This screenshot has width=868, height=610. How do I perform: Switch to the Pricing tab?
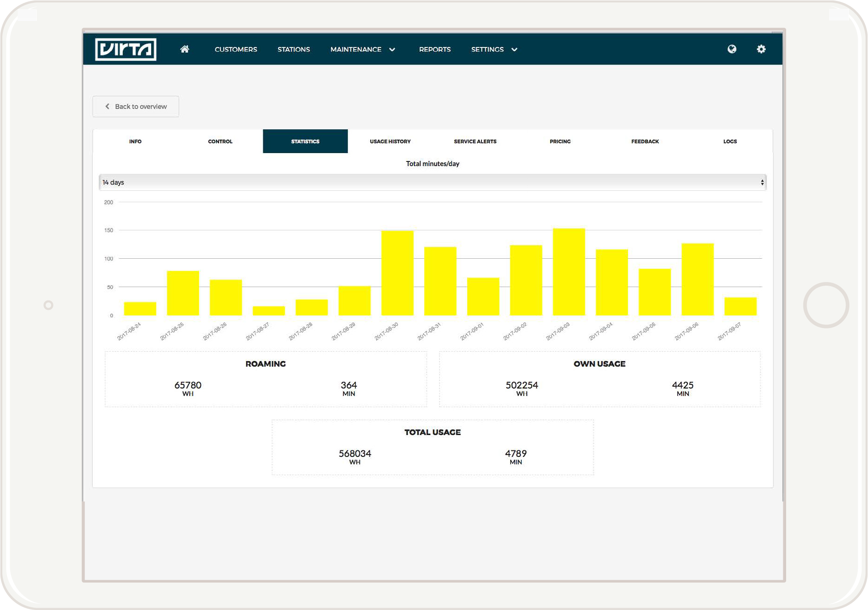coord(560,141)
